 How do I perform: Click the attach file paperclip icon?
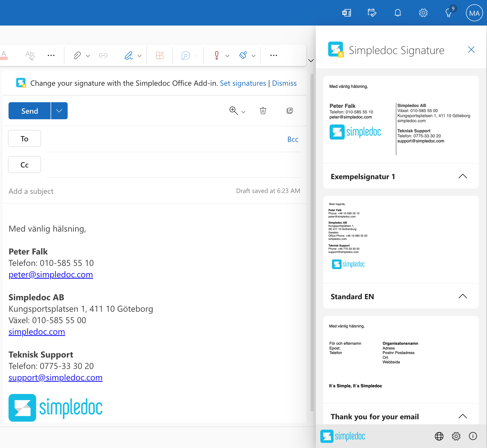77,55
